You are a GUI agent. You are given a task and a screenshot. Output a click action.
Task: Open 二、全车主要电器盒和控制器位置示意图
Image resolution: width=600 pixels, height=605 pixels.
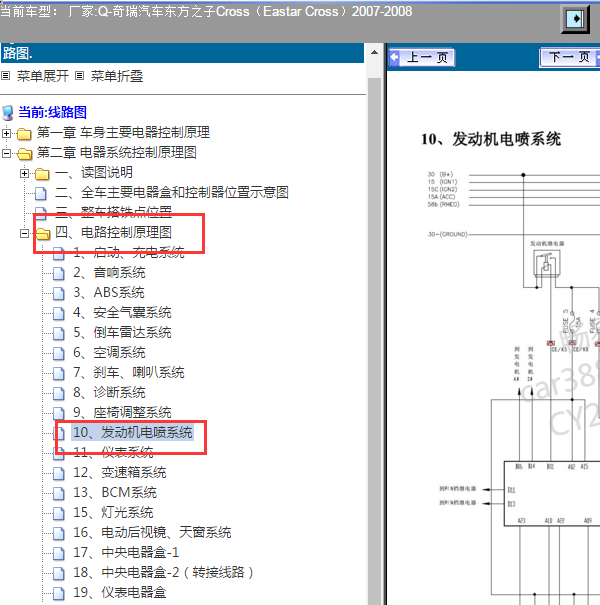click(172, 192)
